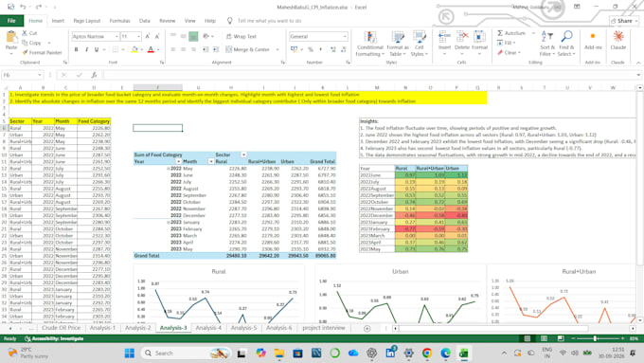The height and width of the screenshot is (363, 644).
Task: Open Find & Select magnifier
Action: (566, 44)
